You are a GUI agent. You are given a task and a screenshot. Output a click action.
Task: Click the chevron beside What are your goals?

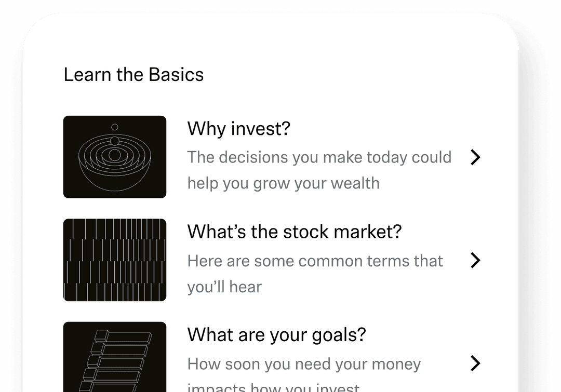pyautogui.click(x=475, y=363)
